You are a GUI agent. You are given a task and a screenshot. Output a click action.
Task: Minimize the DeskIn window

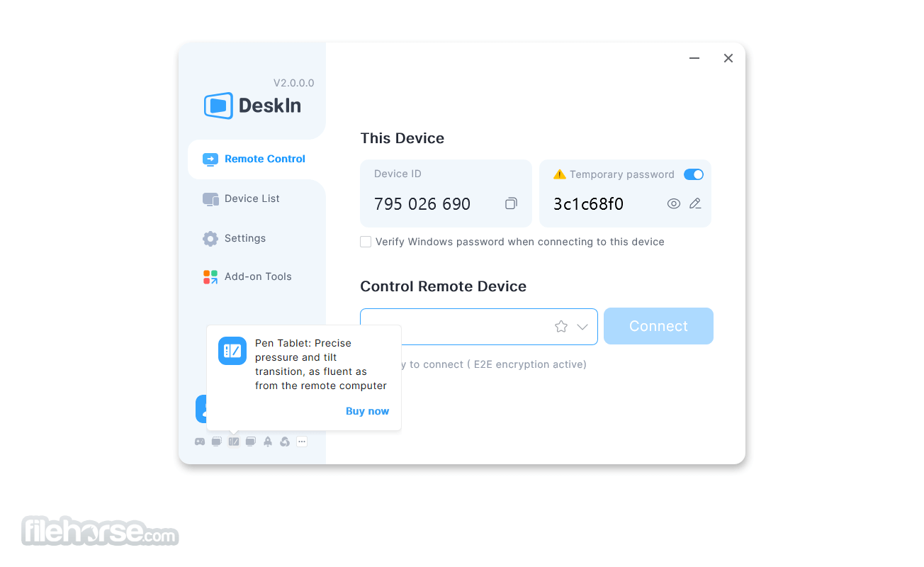(694, 58)
